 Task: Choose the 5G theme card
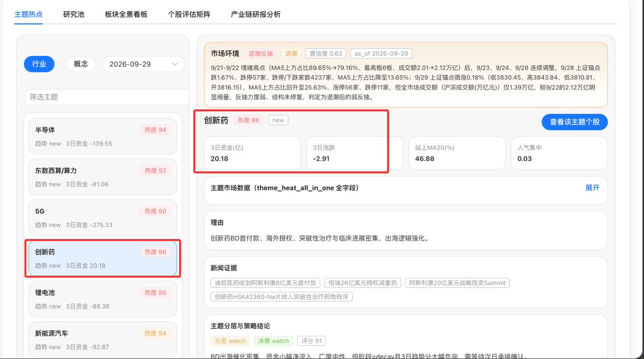103,218
